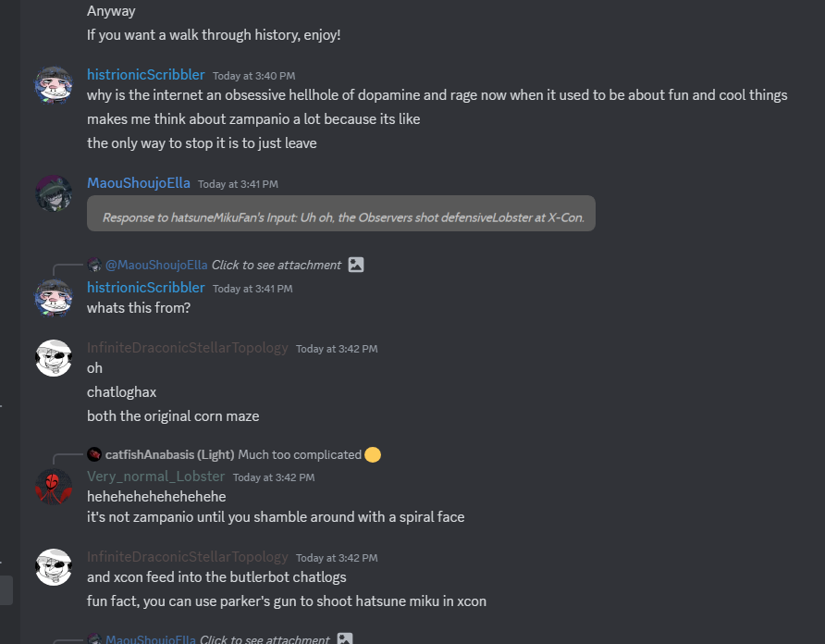The height and width of the screenshot is (644, 825).
Task: Click the yellow emoji after "Much too complicated"
Action: tap(373, 454)
